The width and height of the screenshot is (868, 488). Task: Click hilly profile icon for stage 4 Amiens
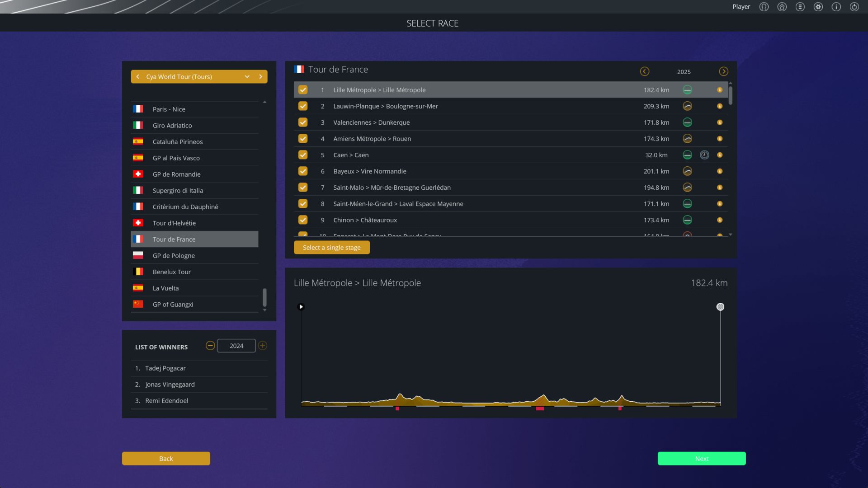point(687,139)
